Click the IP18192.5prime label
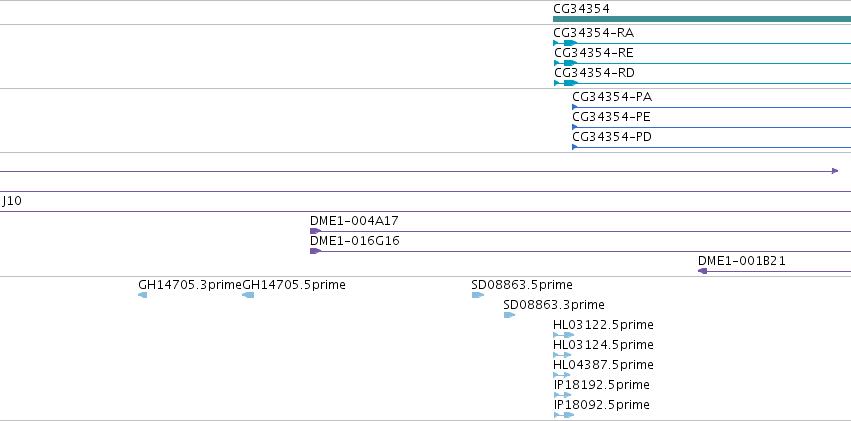Screen dimensions: 851x421 point(602,385)
